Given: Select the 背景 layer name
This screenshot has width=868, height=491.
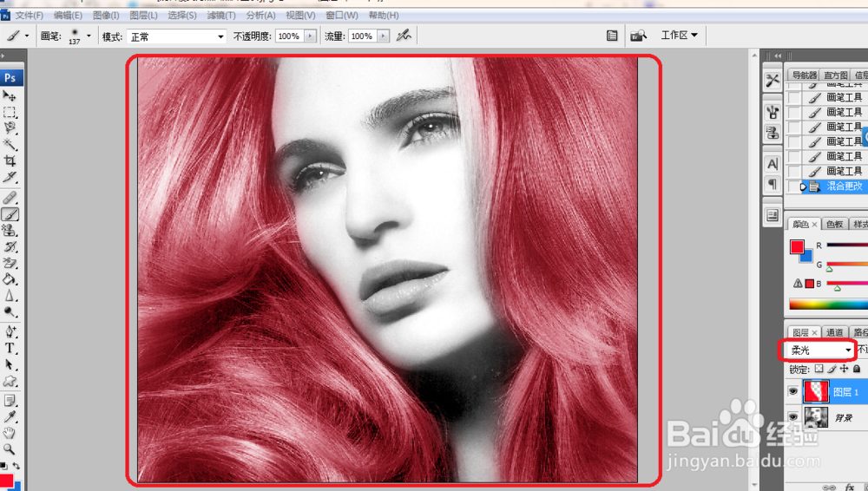Looking at the screenshot, I should pyautogui.click(x=843, y=417).
